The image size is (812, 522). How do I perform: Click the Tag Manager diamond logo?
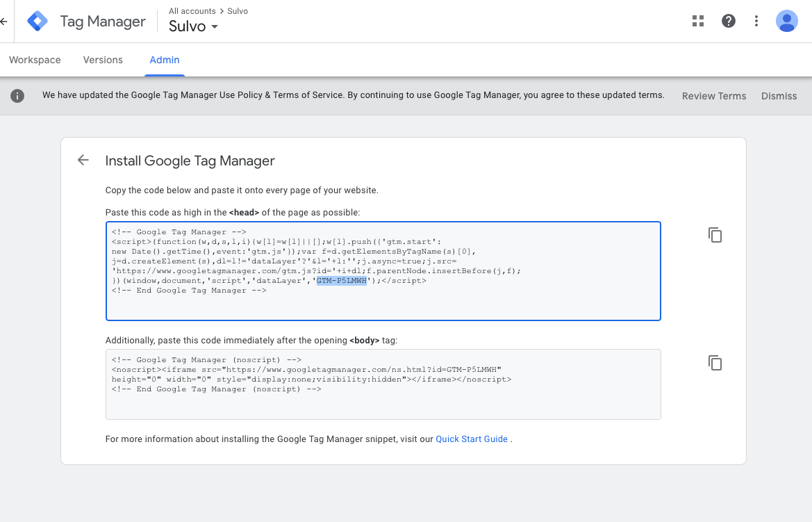pos(38,22)
